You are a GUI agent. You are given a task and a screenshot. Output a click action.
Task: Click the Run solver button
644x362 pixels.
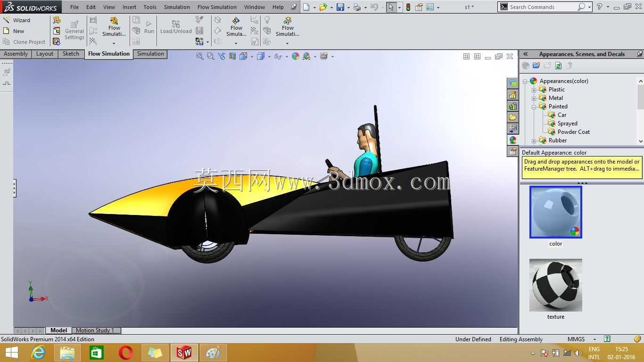pyautogui.click(x=149, y=27)
